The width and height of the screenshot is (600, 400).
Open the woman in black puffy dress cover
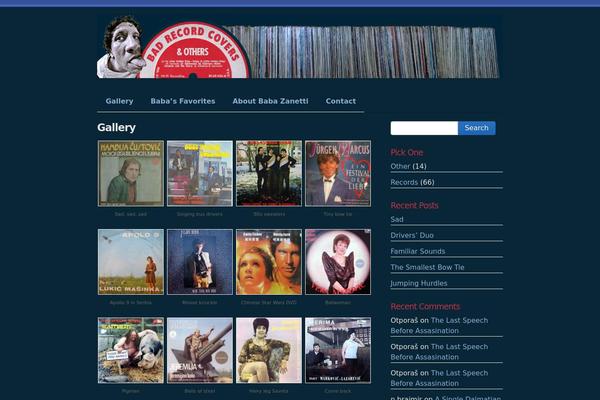[338, 262]
